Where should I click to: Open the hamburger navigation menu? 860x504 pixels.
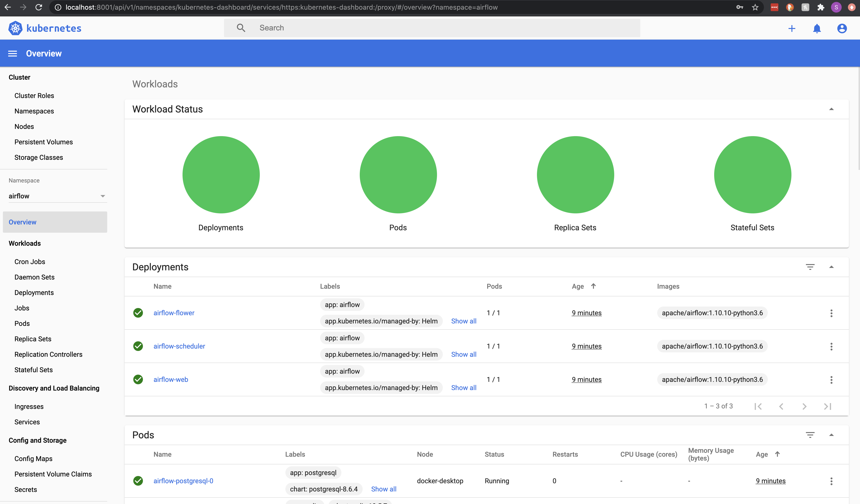click(x=13, y=54)
